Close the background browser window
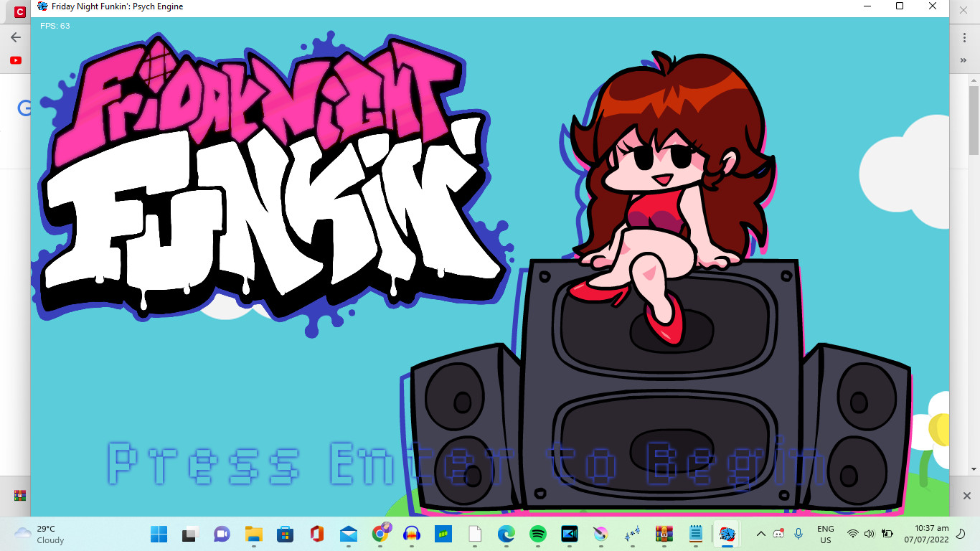This screenshot has height=551, width=980. click(x=965, y=9)
